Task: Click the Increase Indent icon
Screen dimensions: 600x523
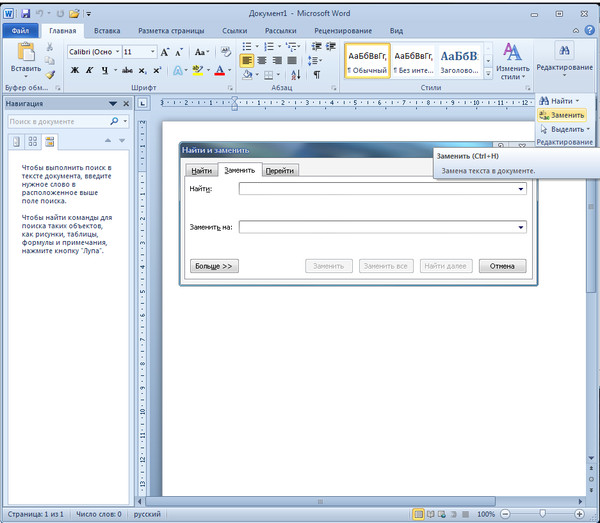Action: point(331,47)
